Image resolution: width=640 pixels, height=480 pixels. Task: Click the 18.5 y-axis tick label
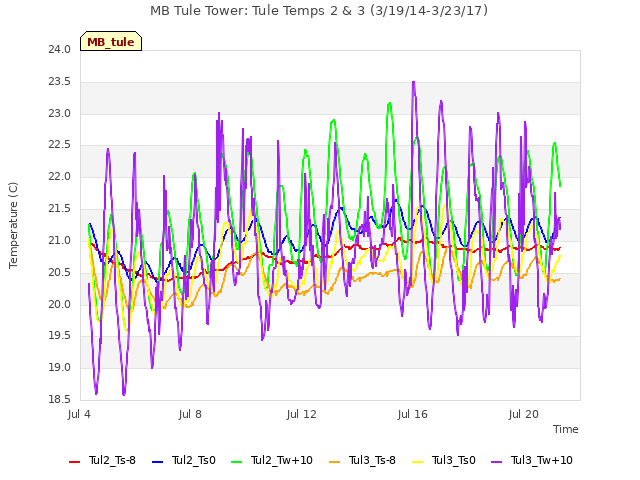click(60, 399)
